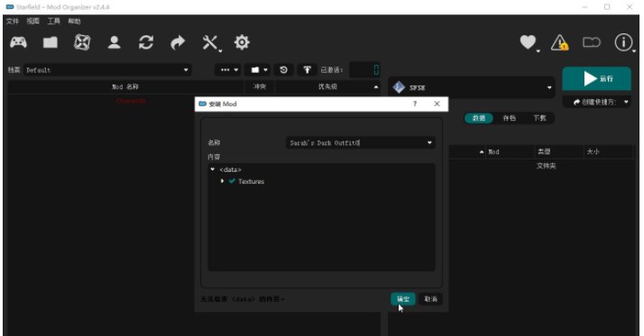Click the game controller instance manager icon
Screen dimensions: 644x336
(18, 42)
